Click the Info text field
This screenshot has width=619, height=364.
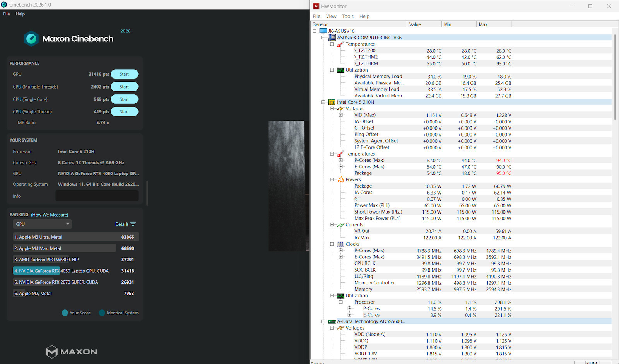pyautogui.click(x=97, y=196)
